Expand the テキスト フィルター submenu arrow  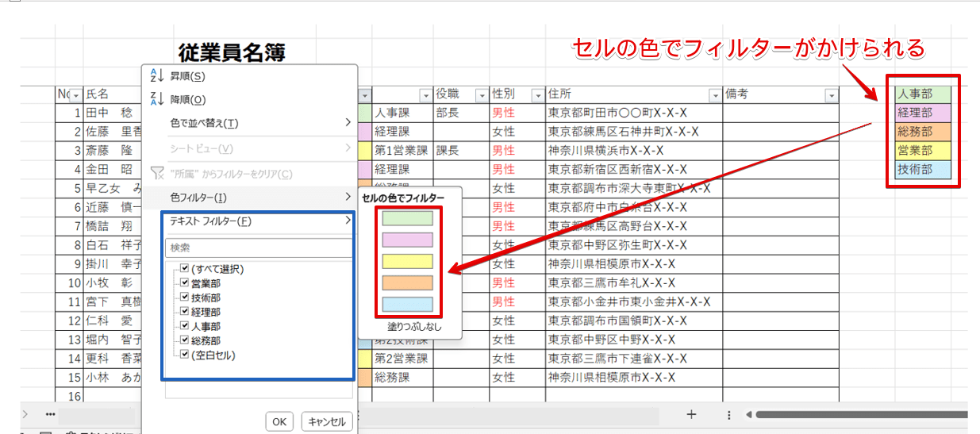point(348,221)
